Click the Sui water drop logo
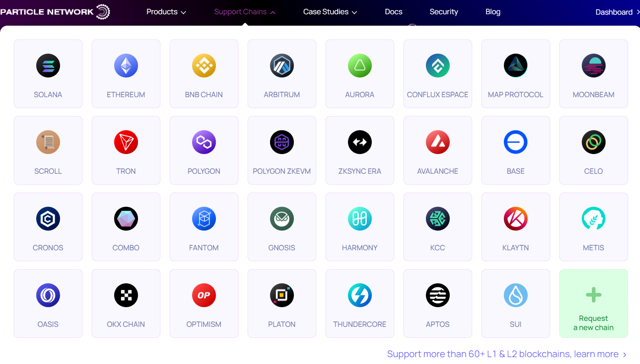The width and height of the screenshot is (640, 364). pos(516,295)
